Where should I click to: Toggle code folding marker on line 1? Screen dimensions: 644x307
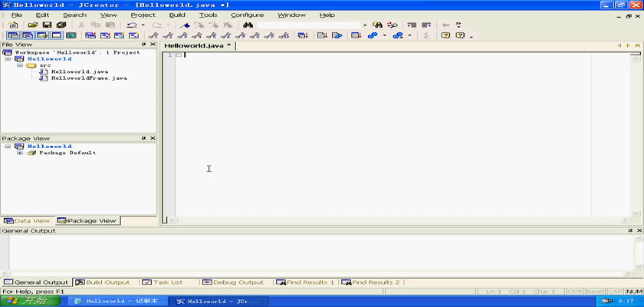pos(179,55)
